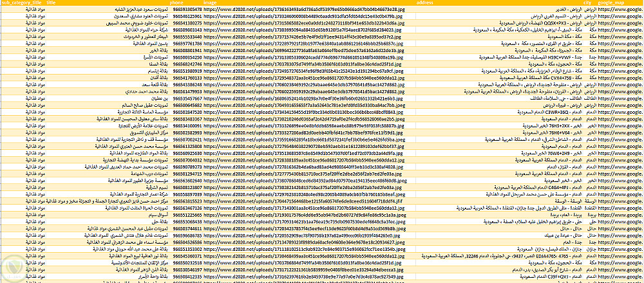Screen dimensions: 644x283
Task: Click the image column header
Action: [x=210, y=3]
